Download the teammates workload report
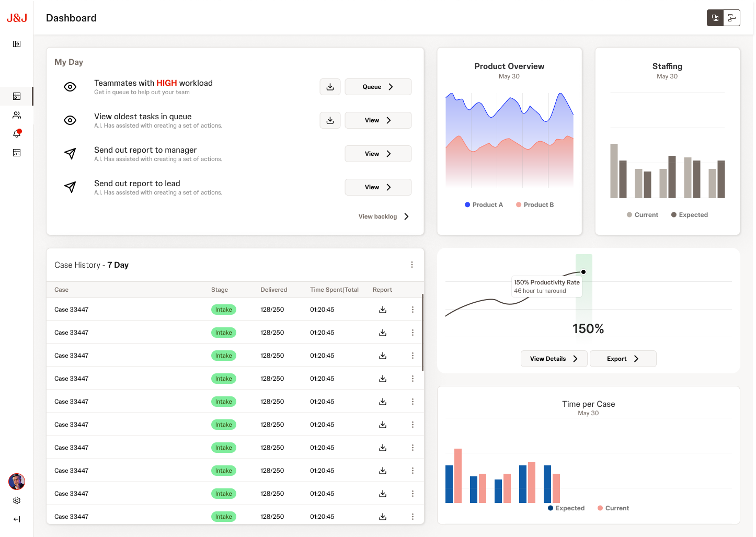 pos(330,87)
